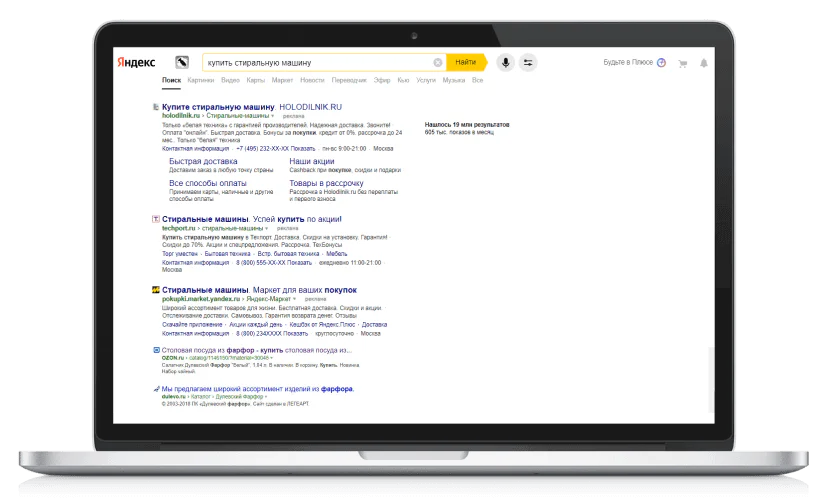Click the holodilnik.ru result favicon

(x=156, y=107)
